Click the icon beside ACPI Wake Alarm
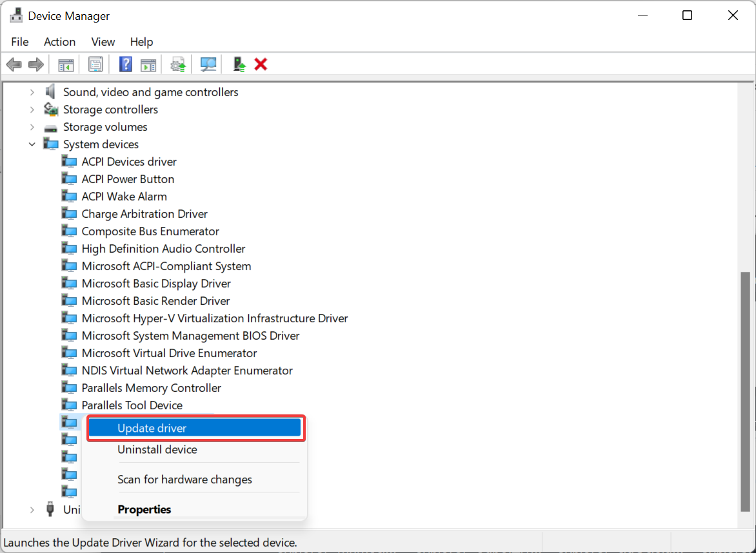756x553 pixels. pos(70,196)
